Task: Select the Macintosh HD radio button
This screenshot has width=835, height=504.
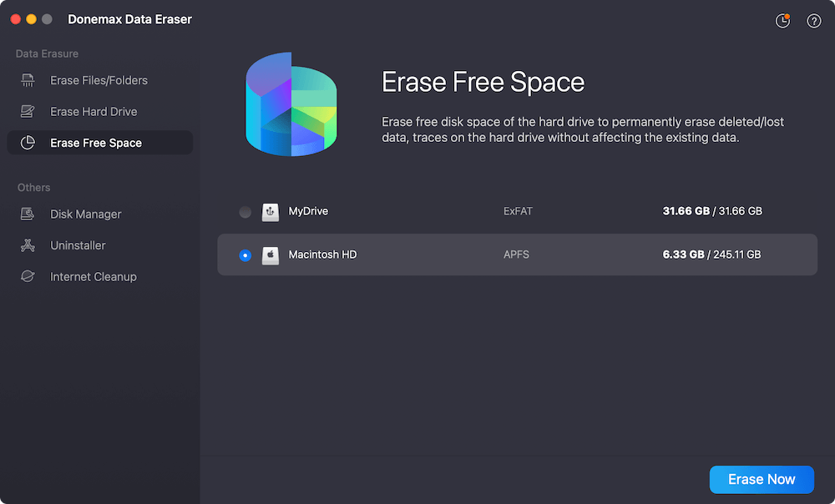Action: (245, 255)
